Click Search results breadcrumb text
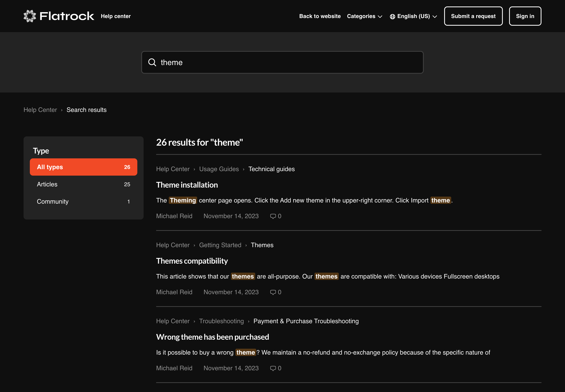The image size is (565, 392). 87,110
